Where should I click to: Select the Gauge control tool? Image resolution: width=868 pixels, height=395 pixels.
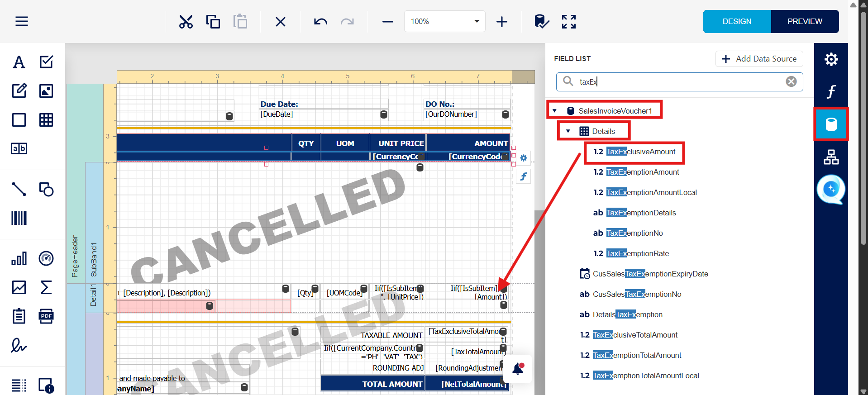[46, 258]
